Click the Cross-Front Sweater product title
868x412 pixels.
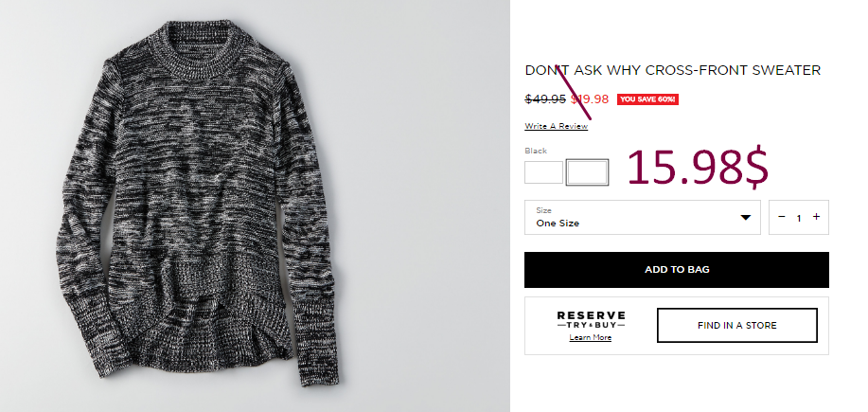(673, 70)
